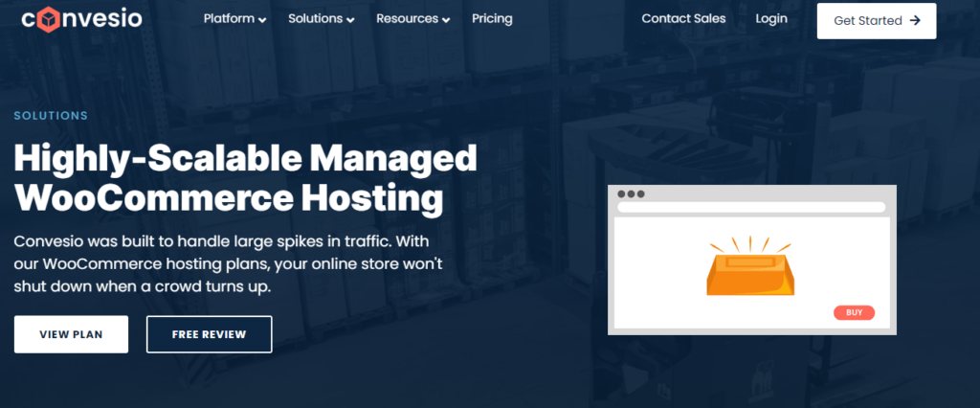Click the VIEW PLAN button
This screenshot has height=408, width=980.
click(x=71, y=334)
